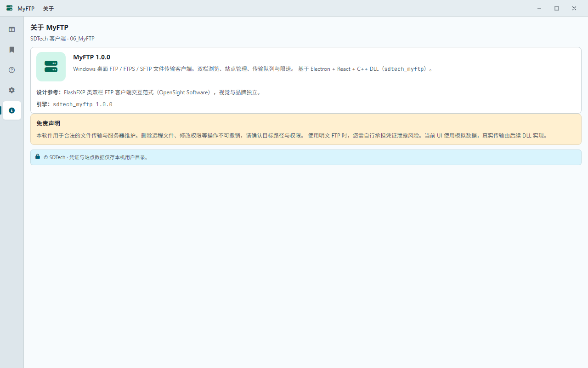
Task: Click the MyFTP server logo in card
Action: [51, 67]
